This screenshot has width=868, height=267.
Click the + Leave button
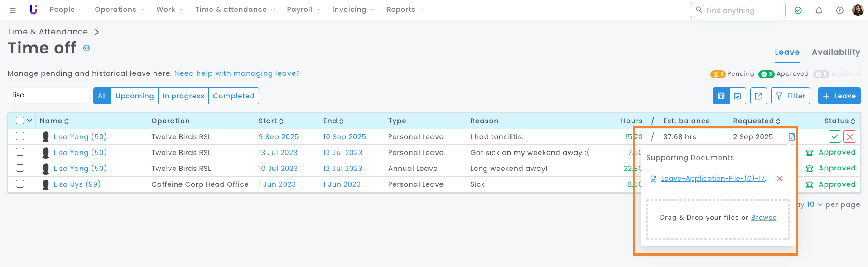(839, 96)
